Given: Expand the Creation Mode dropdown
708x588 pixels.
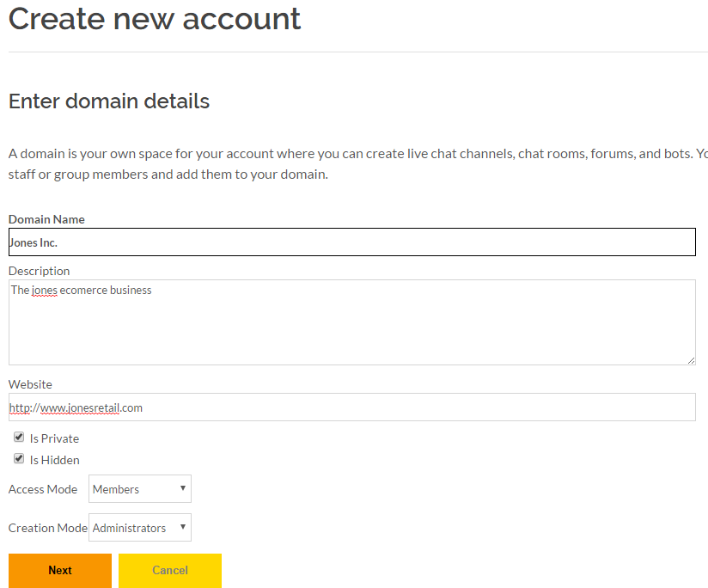Looking at the screenshot, I should point(139,528).
